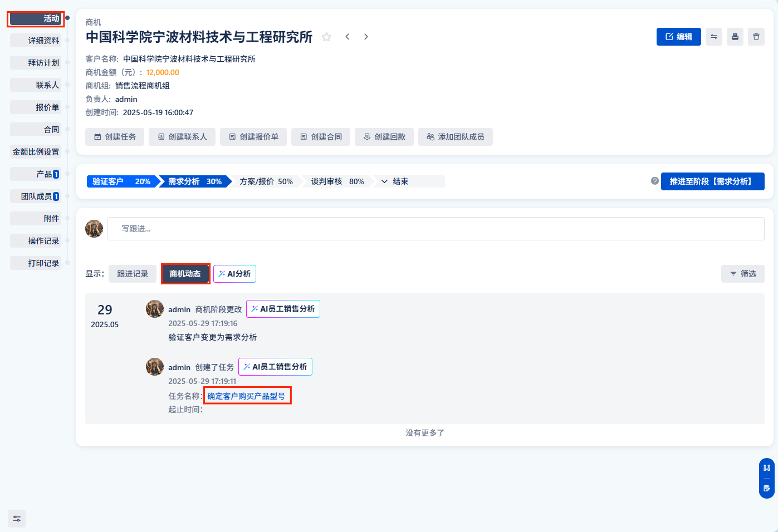
Task: Go to the next opportunity record
Action: coord(366,37)
